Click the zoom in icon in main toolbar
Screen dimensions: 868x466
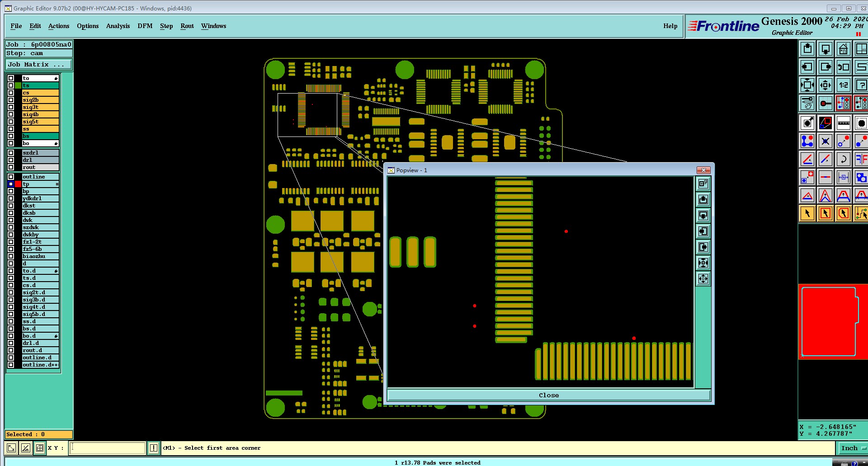[x=807, y=85]
